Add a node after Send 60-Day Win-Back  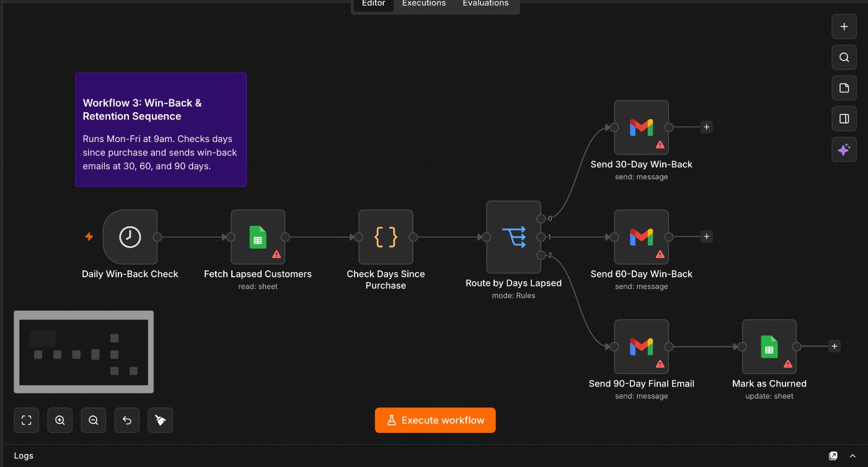click(x=706, y=237)
